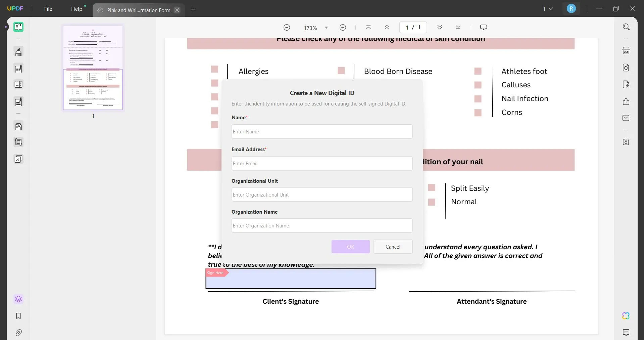Run the OCR text recognition tool
Viewport: 644px width, 340px height.
point(626,51)
